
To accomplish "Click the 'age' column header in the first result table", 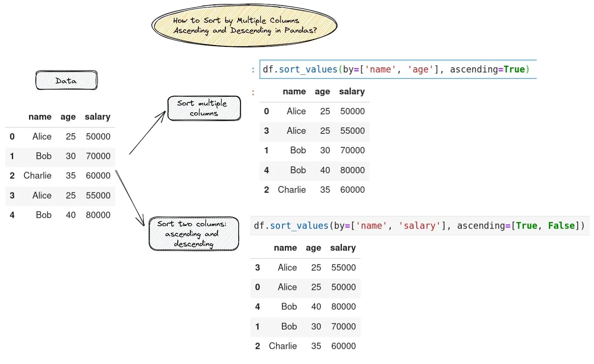I will [322, 92].
